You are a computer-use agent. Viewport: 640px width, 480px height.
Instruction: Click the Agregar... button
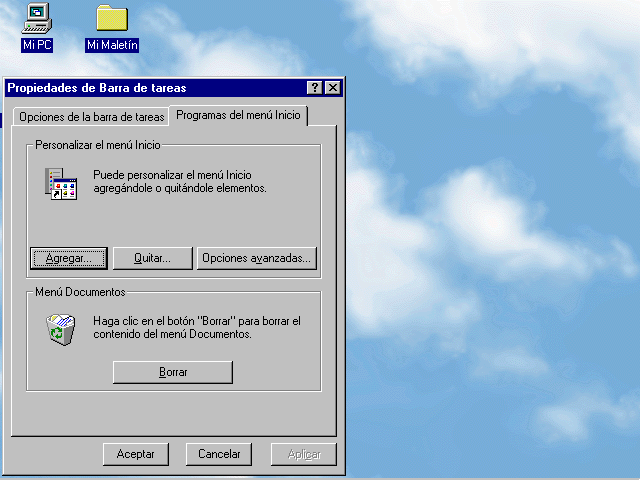[x=69, y=258]
